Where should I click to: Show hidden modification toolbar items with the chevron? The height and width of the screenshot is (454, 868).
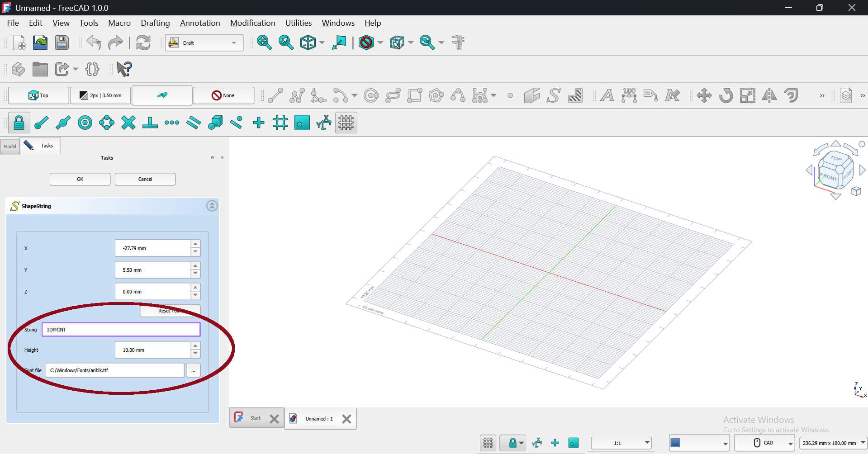pyautogui.click(x=822, y=95)
